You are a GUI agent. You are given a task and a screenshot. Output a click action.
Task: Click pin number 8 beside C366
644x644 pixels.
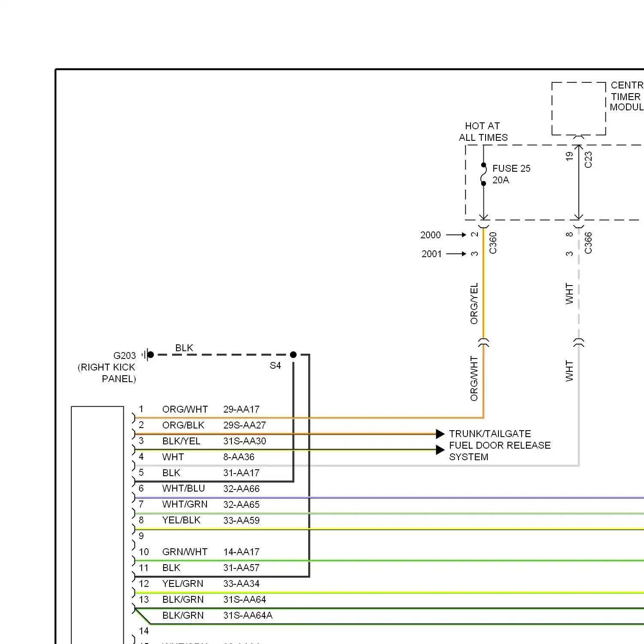pyautogui.click(x=569, y=234)
